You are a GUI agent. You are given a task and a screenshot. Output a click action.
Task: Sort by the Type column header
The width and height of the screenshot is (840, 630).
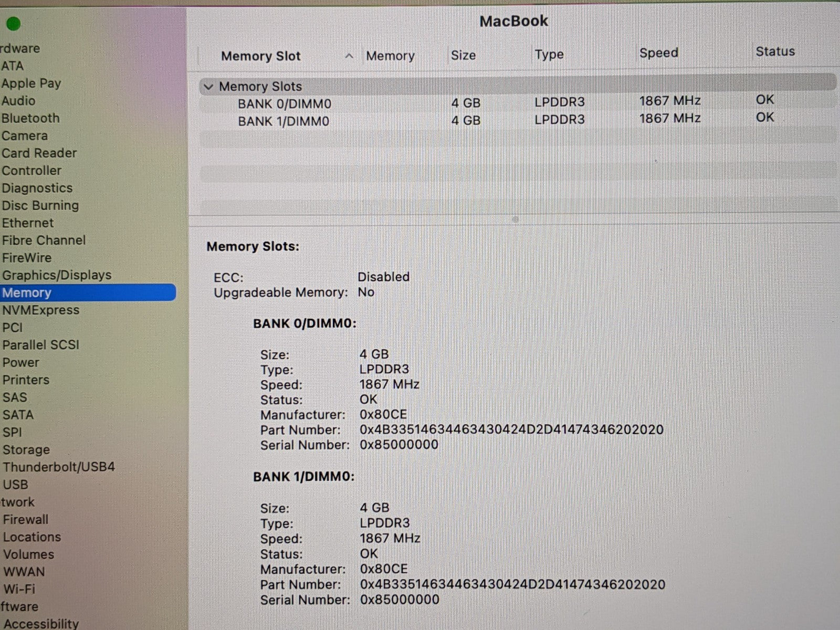coord(549,54)
